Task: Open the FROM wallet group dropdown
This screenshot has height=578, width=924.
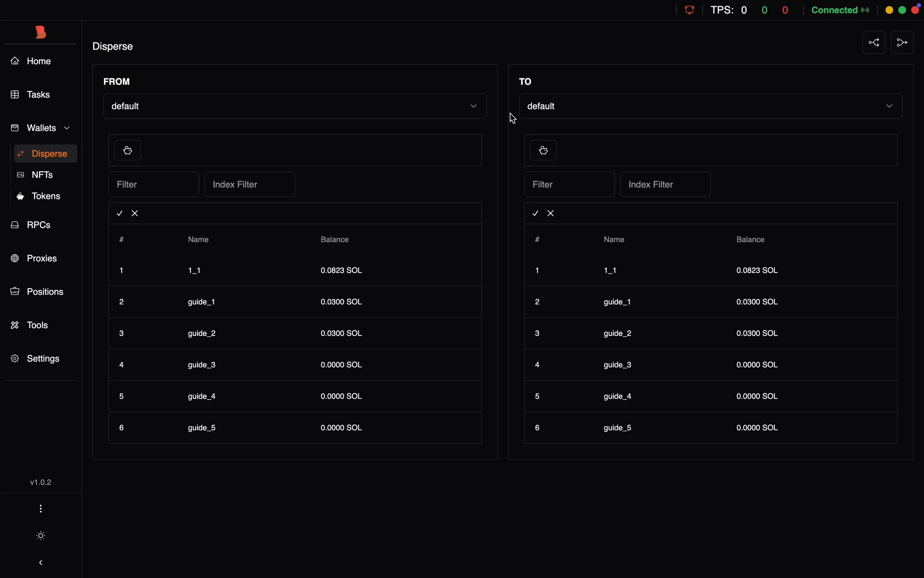Action: [295, 106]
